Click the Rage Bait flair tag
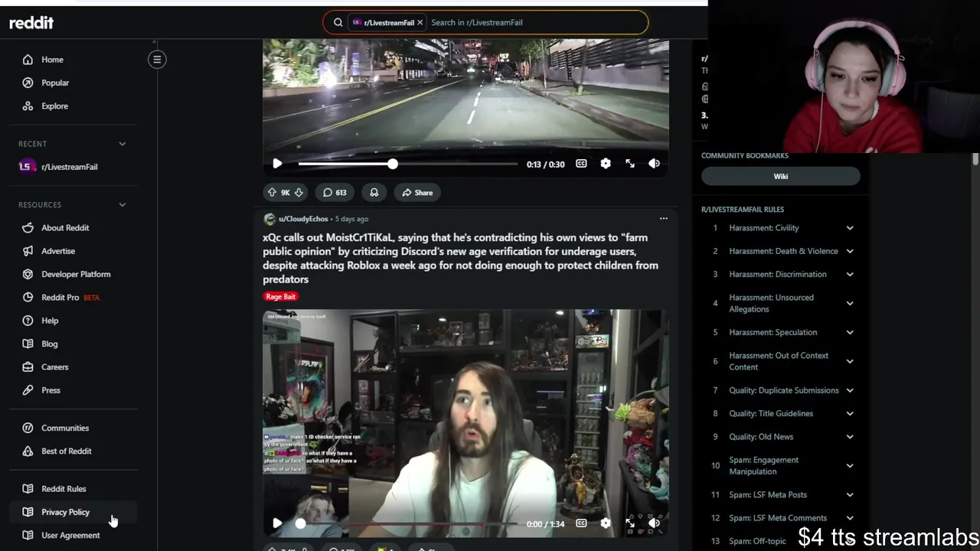Image resolution: width=980 pixels, height=551 pixels. coord(280,296)
